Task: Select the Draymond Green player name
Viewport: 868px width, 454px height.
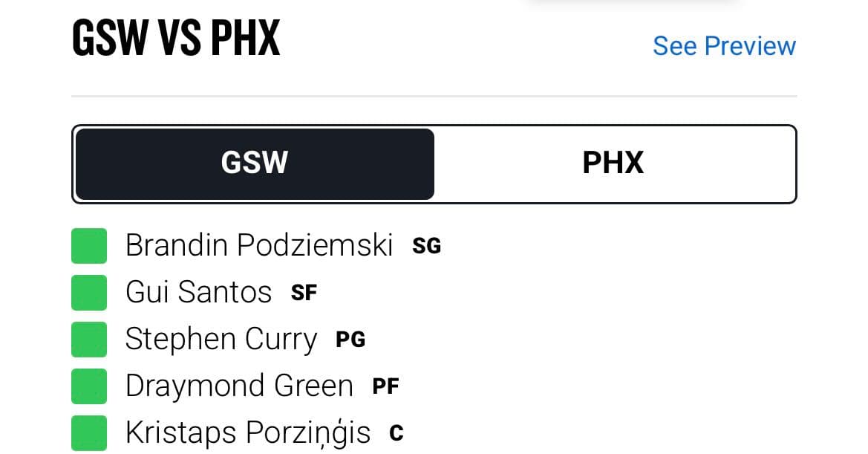Action: 239,386
